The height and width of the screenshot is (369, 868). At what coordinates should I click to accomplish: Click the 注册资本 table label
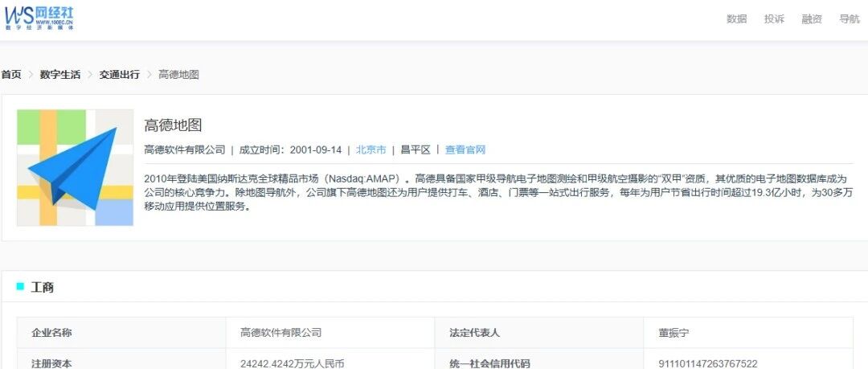(51, 363)
